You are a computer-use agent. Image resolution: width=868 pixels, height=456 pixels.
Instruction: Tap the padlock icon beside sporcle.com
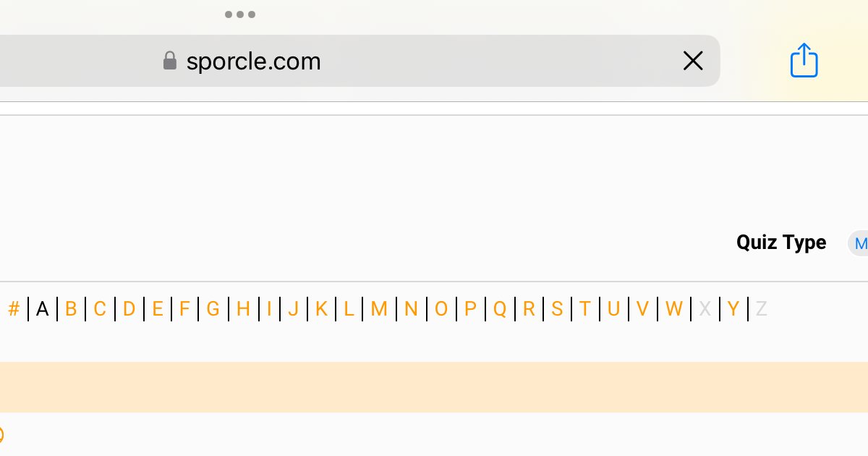tap(170, 61)
